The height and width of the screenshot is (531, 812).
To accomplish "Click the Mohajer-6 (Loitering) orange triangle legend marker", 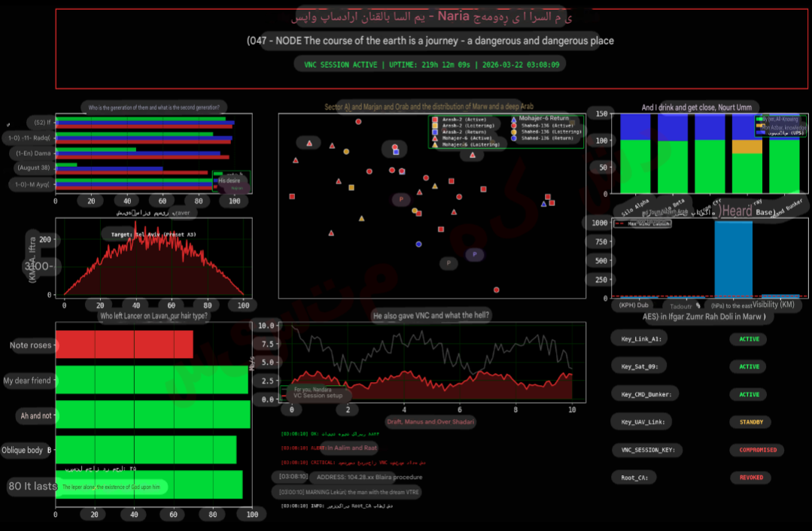I will click(x=435, y=144).
